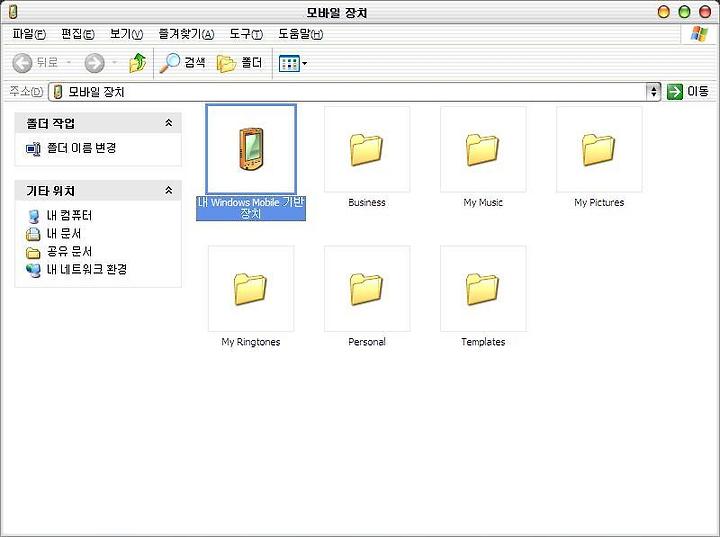Click the 내 컴퓨터 computer icon
Image resolution: width=720 pixels, height=537 pixels.
pyautogui.click(x=33, y=216)
